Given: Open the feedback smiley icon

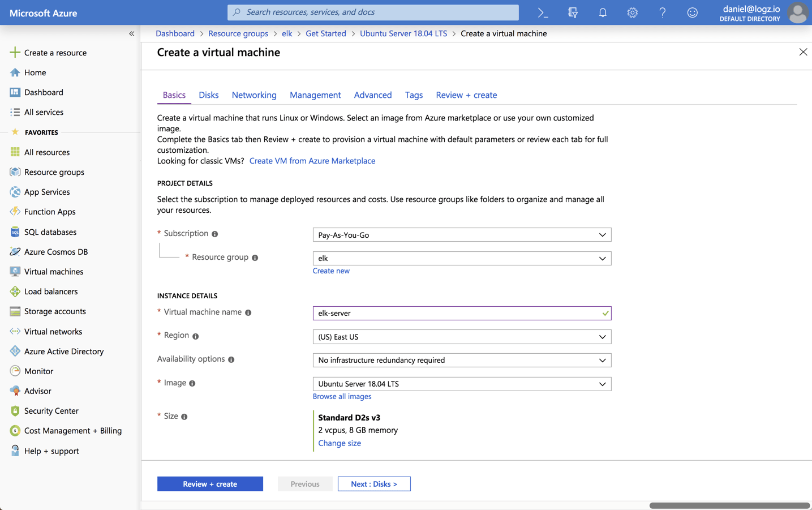Looking at the screenshot, I should [x=692, y=12].
